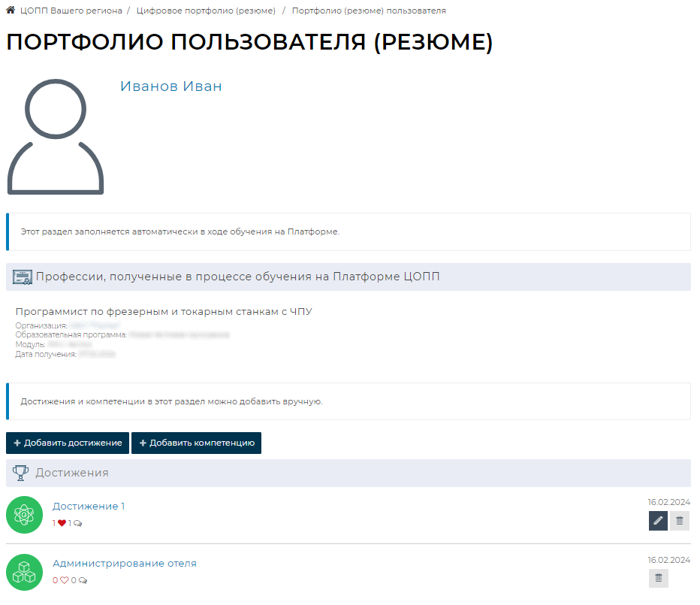Image resolution: width=700 pixels, height=605 pixels.
Task: Click the user avatar placeholder image
Action: tap(56, 136)
